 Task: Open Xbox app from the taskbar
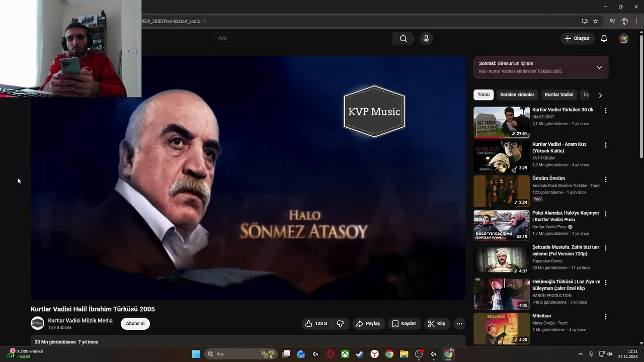pyautogui.click(x=345, y=354)
